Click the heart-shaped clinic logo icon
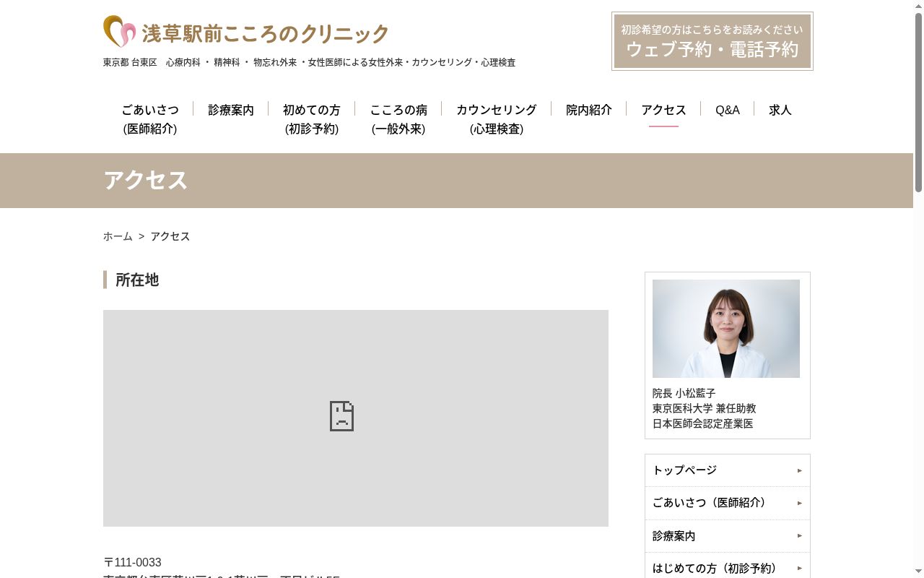Viewport: 924px width, 578px height. tap(119, 32)
